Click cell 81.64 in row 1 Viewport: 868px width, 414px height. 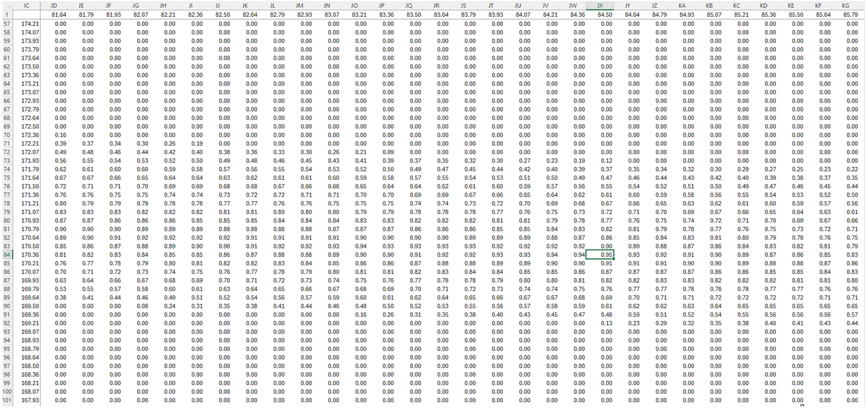54,14
